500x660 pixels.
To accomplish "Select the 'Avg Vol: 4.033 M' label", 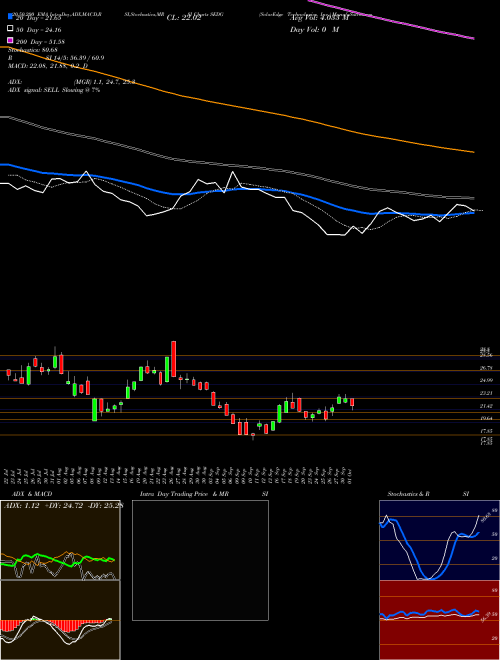I will (x=320, y=18).
